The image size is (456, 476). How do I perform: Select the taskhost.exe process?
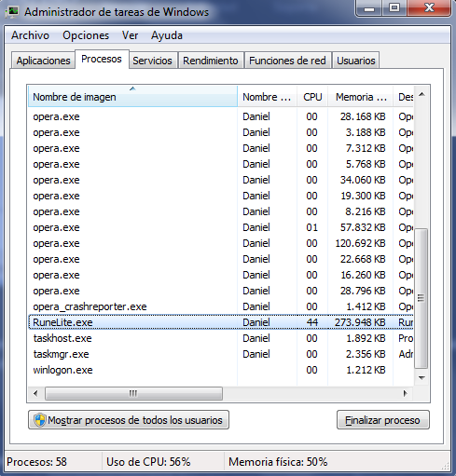click(221, 338)
